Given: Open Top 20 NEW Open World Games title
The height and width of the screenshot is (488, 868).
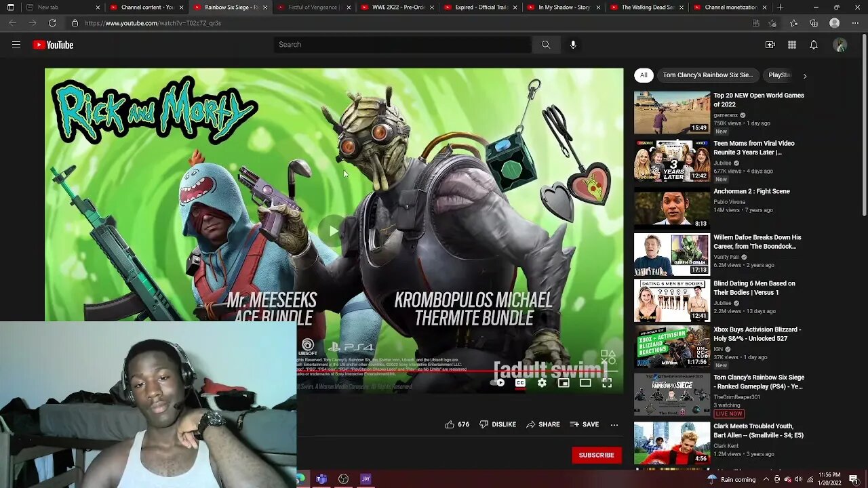Looking at the screenshot, I should pyautogui.click(x=759, y=100).
